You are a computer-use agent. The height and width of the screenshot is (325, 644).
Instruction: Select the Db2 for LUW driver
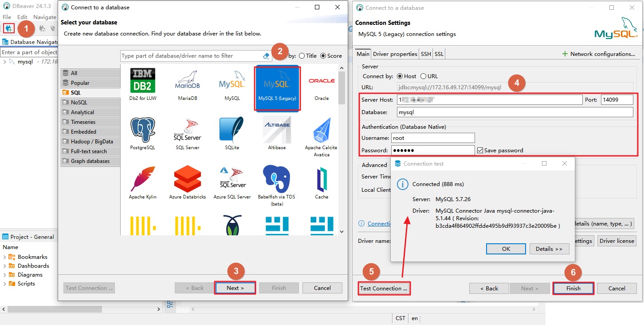coord(143,85)
